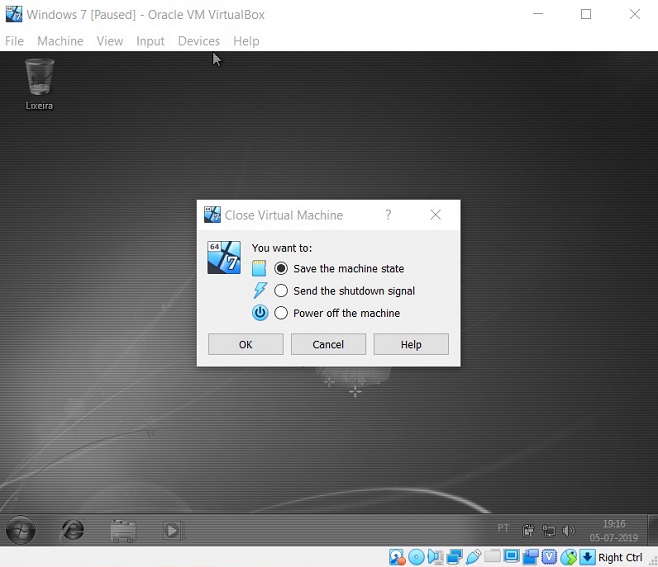Confirm with the OK button
Viewport: 658px width, 567px height.
pyautogui.click(x=245, y=345)
